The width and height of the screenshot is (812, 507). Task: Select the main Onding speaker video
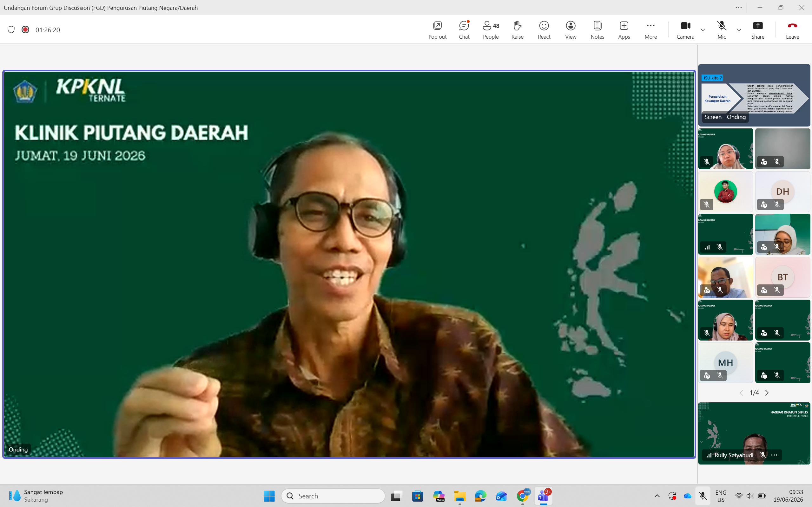[349, 264]
